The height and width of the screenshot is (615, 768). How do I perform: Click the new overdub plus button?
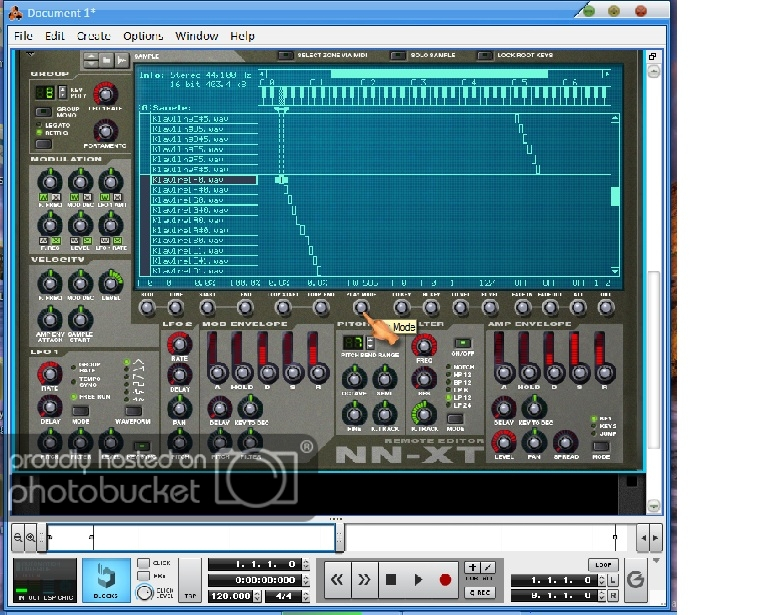(472, 568)
